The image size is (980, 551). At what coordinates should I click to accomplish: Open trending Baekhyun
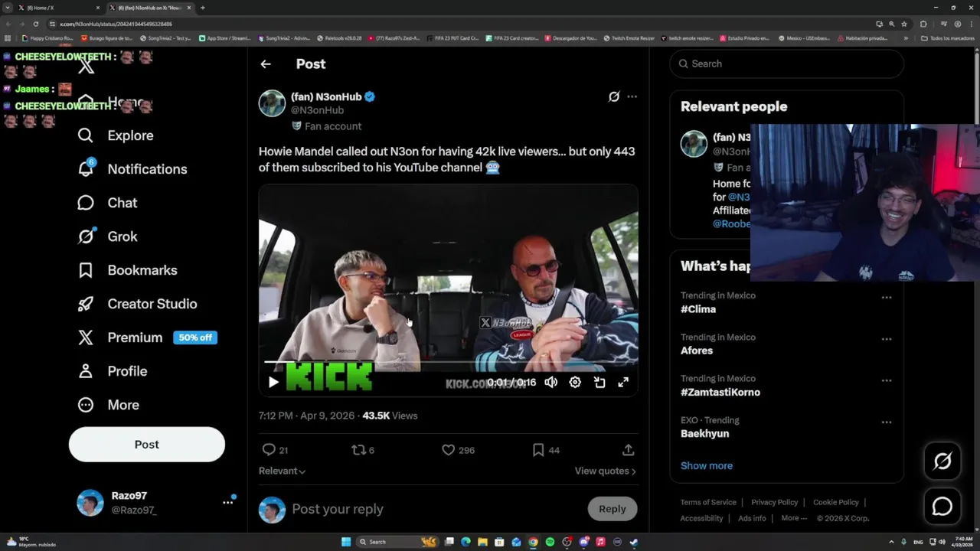pyautogui.click(x=704, y=433)
